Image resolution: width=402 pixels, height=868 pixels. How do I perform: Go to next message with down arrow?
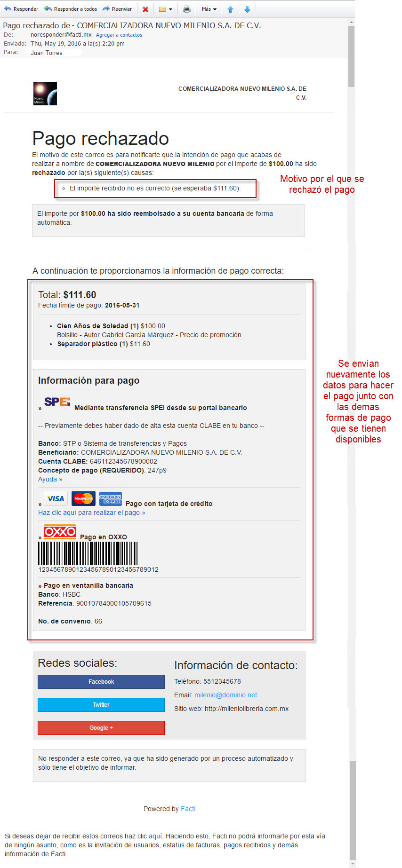point(247,9)
